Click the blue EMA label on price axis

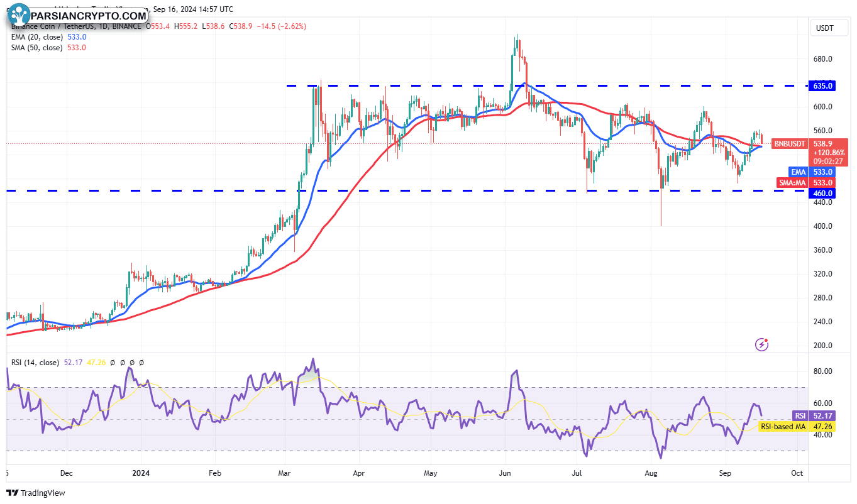tap(797, 172)
